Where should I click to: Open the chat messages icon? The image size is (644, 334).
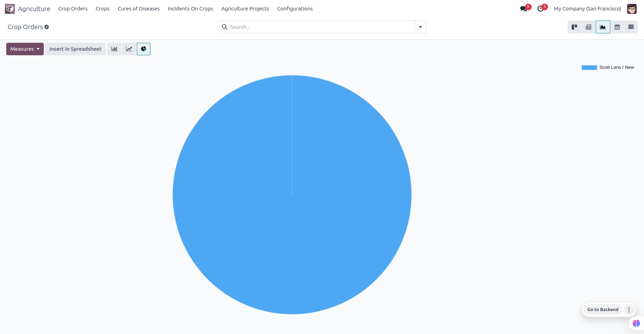point(523,9)
